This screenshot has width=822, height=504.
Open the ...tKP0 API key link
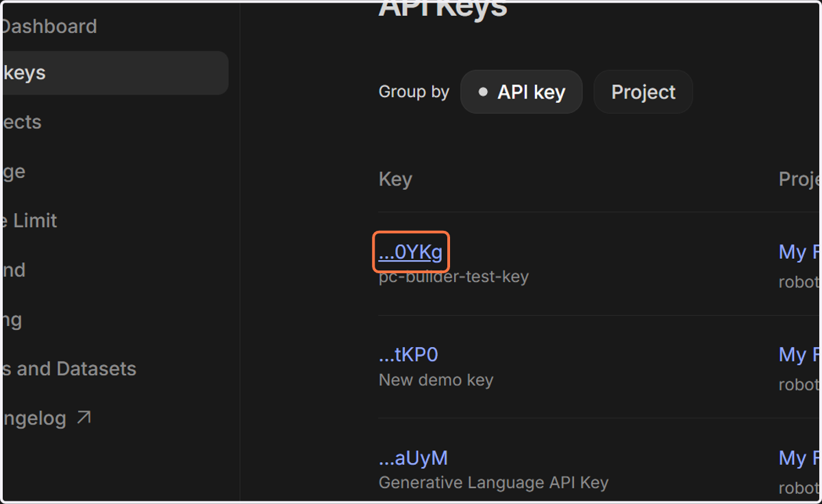coord(408,355)
